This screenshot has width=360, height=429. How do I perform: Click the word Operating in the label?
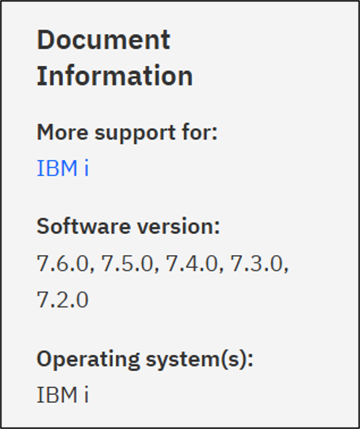tap(88, 360)
